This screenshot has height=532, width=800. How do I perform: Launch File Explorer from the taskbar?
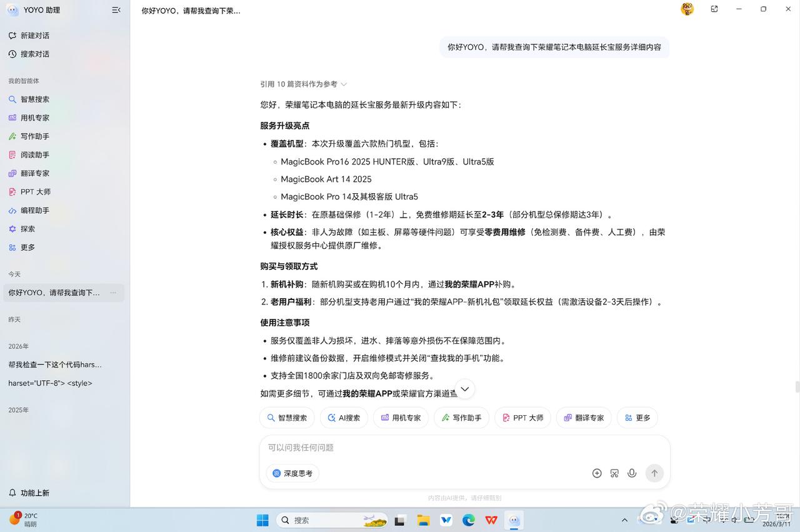pos(423,520)
